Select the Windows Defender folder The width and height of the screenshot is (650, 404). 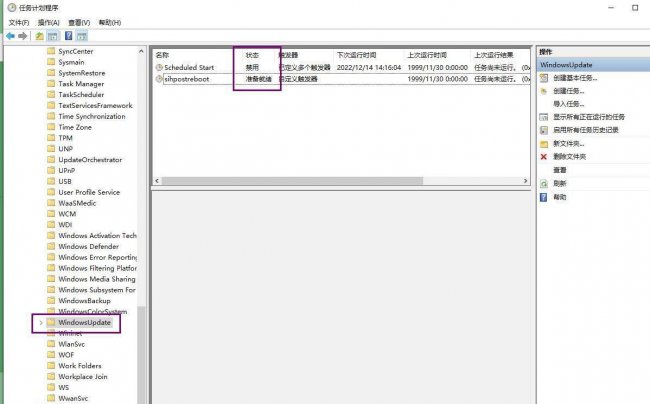tap(89, 246)
